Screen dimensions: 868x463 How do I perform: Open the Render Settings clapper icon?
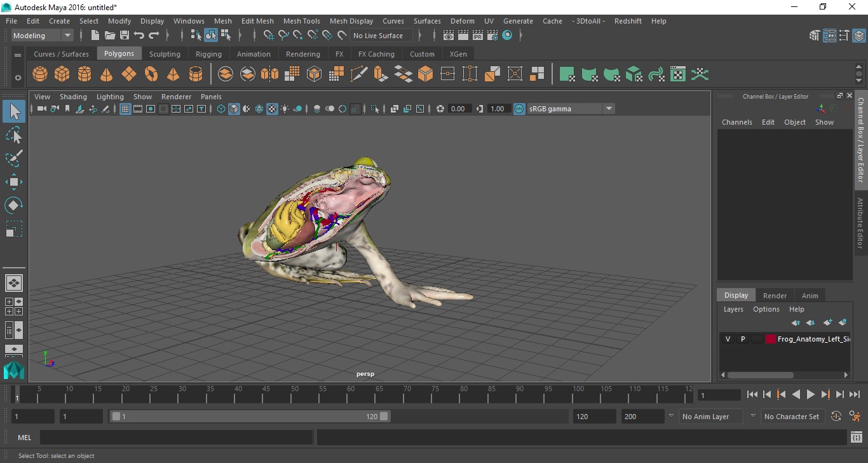tap(492, 36)
